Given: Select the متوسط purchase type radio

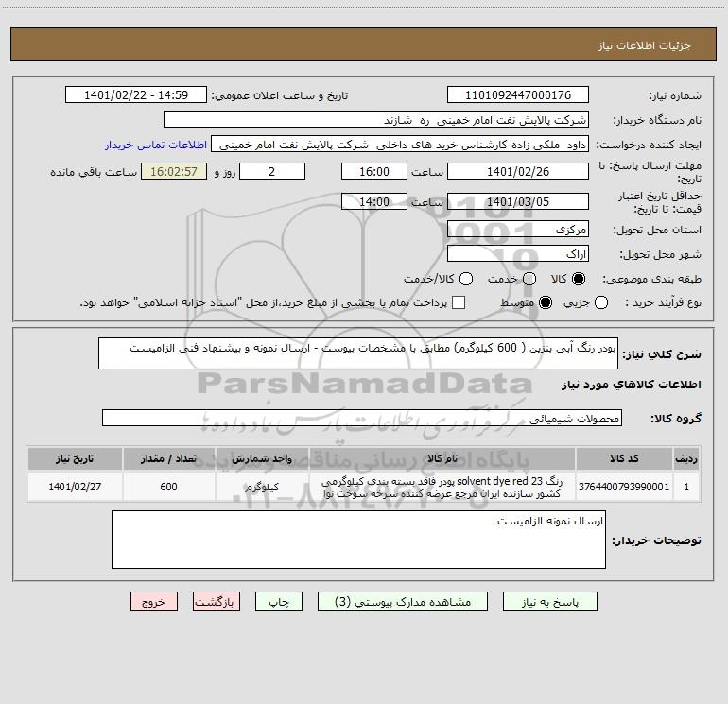Looking at the screenshot, I should coord(546,302).
